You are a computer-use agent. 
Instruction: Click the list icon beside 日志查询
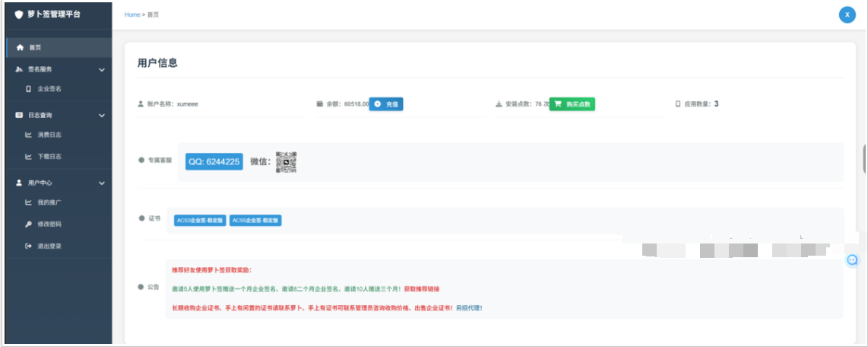tap(19, 116)
